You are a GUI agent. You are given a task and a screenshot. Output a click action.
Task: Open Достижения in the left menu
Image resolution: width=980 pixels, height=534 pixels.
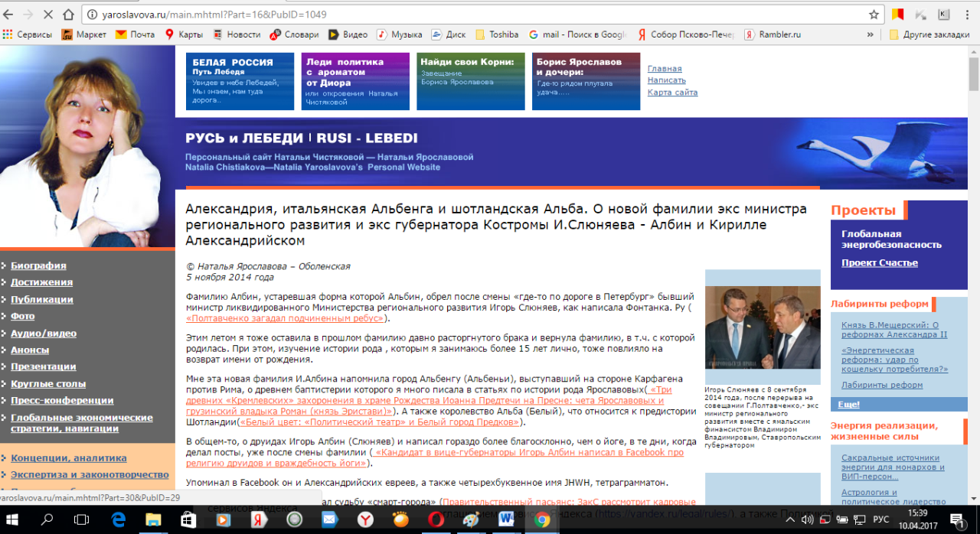[x=41, y=282]
